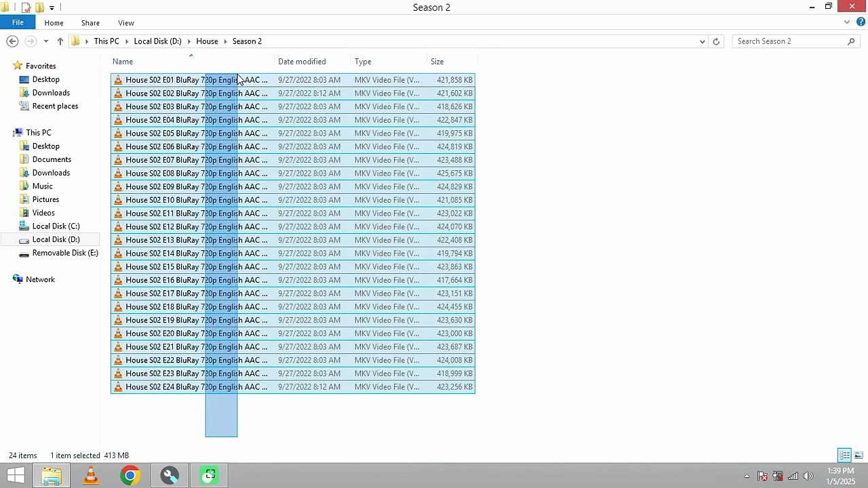Click the VLC icon of House S02 E09
This screenshot has height=488, width=868.
click(119, 186)
